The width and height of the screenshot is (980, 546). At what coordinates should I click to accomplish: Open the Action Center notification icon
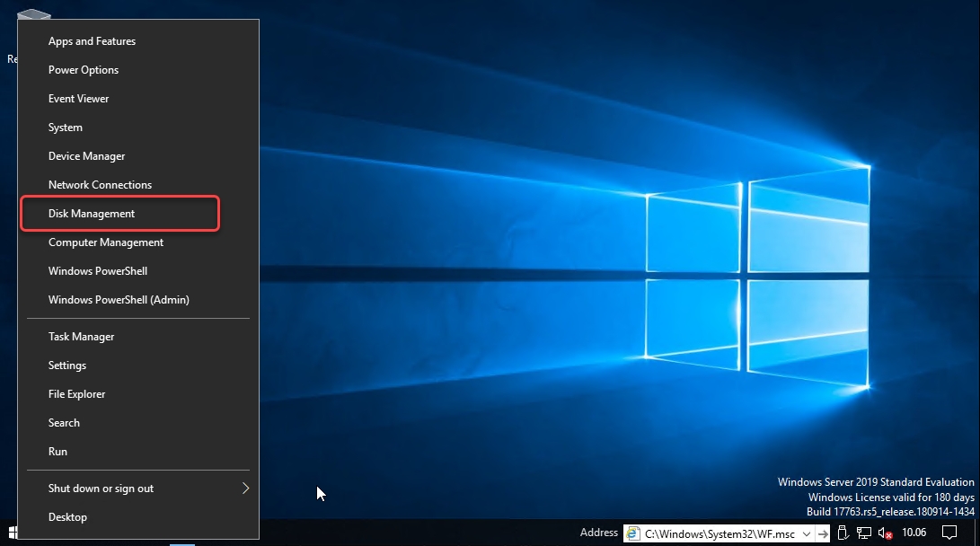coord(949,533)
